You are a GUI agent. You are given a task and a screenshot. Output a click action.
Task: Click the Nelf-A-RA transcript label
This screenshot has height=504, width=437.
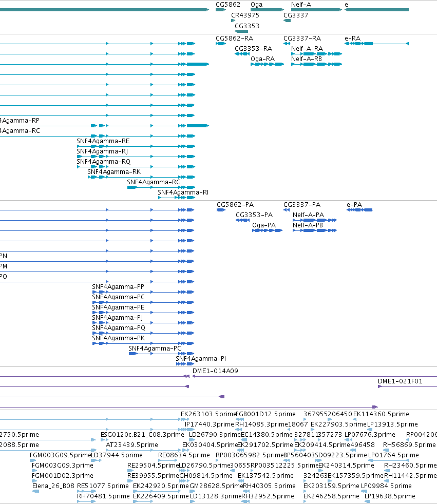[307, 49]
